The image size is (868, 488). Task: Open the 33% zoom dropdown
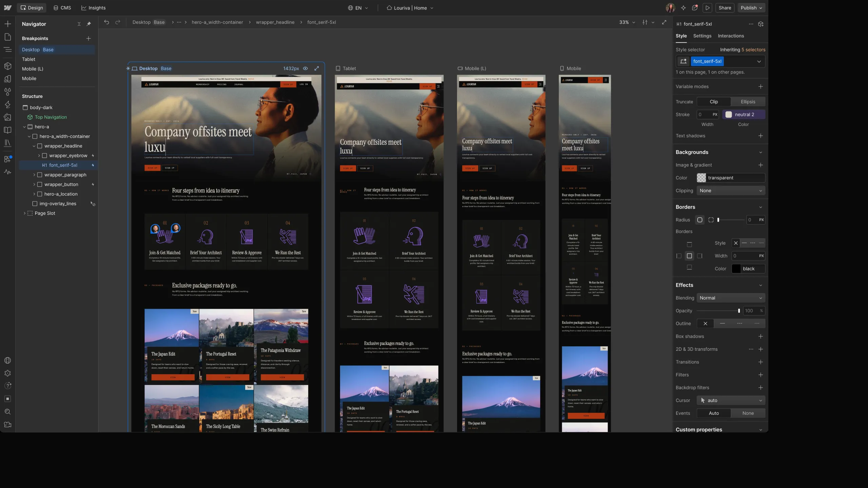[627, 22]
